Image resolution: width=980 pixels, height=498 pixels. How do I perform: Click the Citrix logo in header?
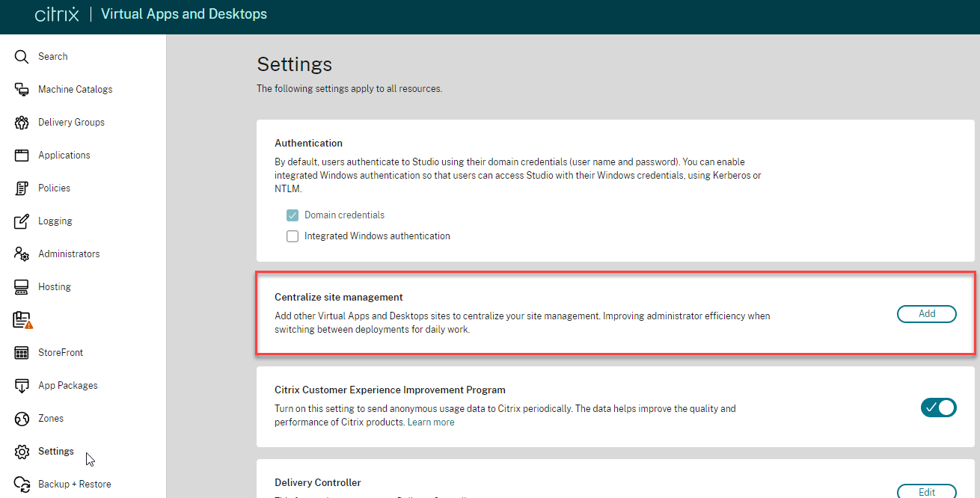[57, 14]
